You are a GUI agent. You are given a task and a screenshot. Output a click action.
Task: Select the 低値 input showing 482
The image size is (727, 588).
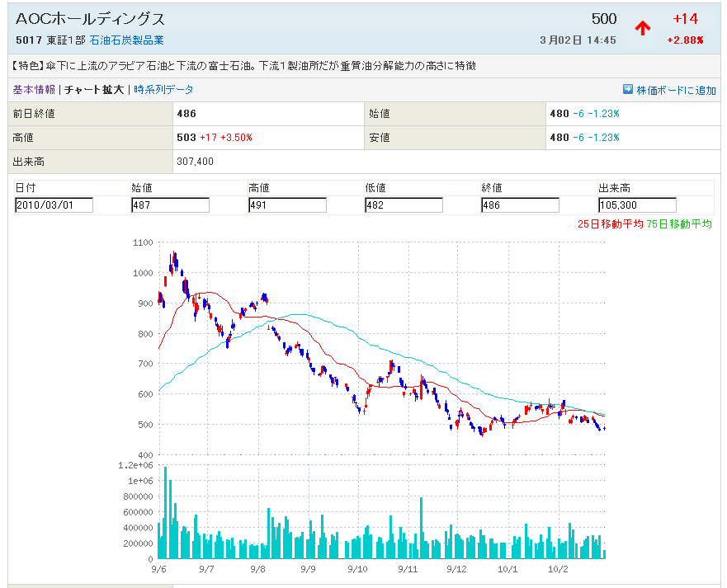click(404, 205)
